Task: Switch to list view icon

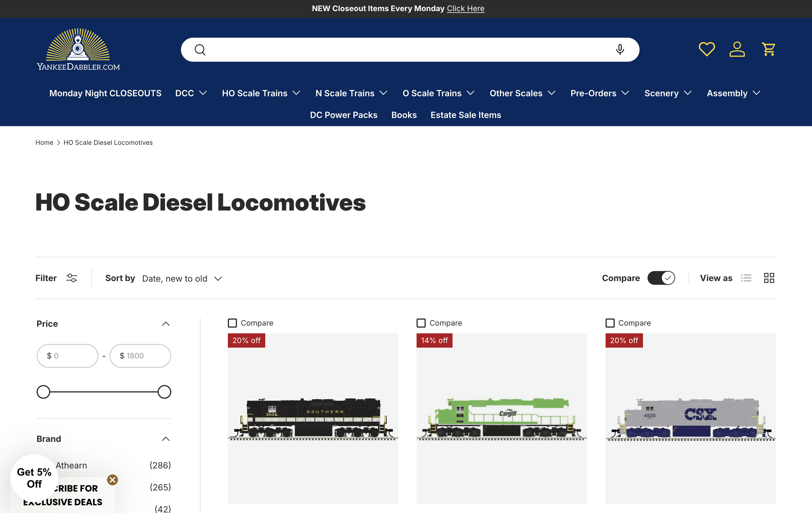Action: [x=746, y=278]
